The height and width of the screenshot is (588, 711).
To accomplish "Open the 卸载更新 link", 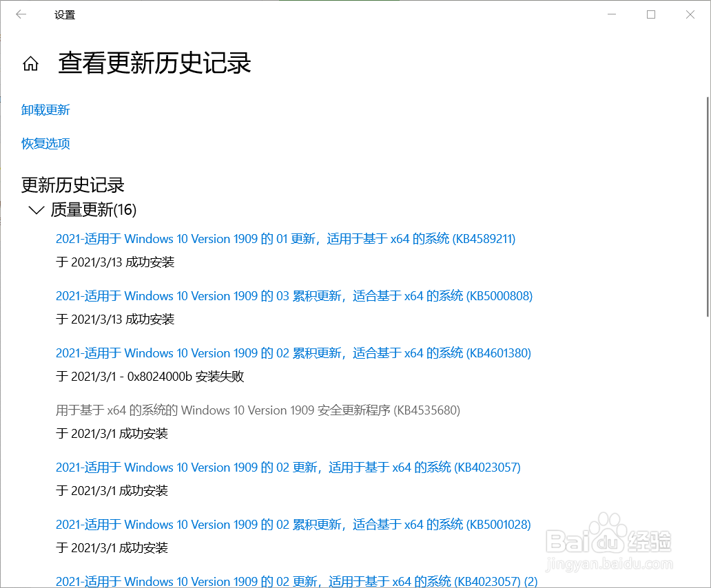I will 45,109.
